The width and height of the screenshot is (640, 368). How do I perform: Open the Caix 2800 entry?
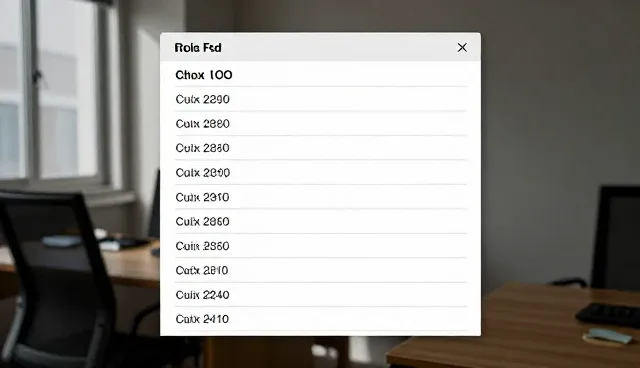click(x=320, y=173)
